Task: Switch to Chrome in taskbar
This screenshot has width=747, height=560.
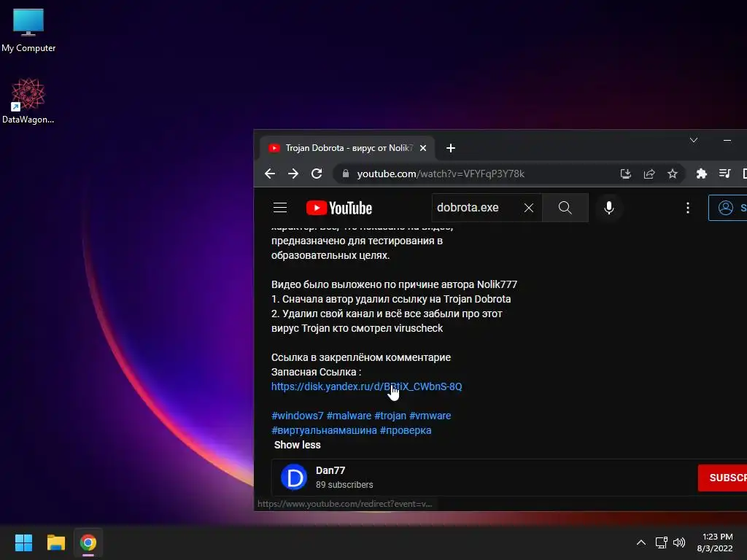Action: [88, 542]
